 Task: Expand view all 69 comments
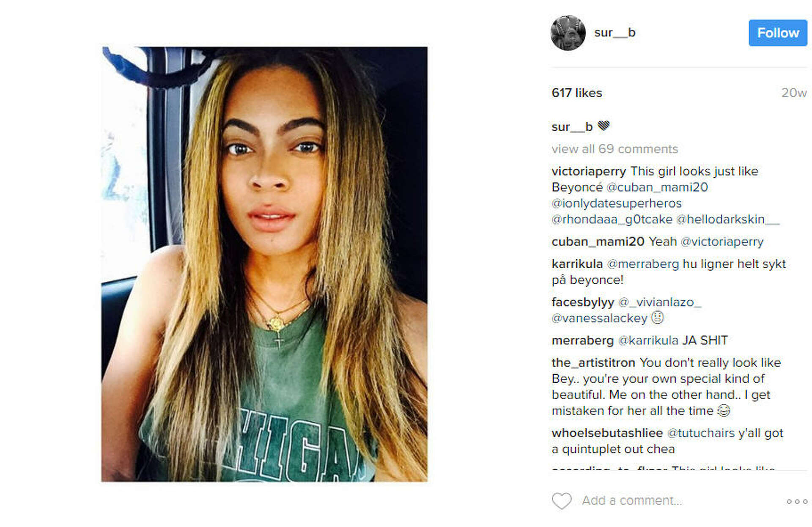click(614, 149)
